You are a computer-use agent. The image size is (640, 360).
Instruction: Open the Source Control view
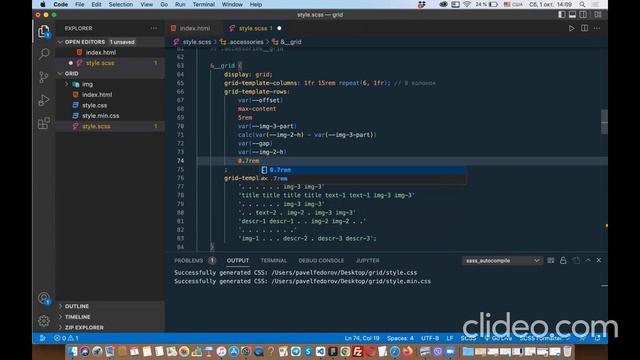coord(44,77)
